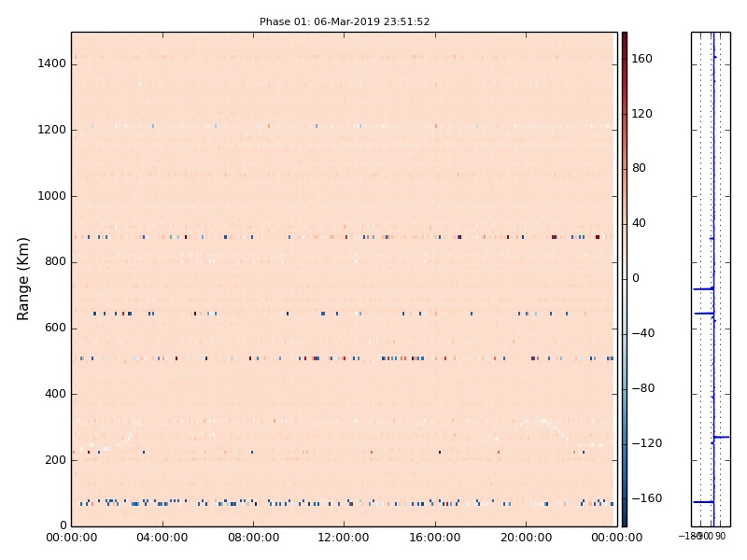Click the 1400 range tick label
This screenshot has width=747, height=560.
pyautogui.click(x=52, y=63)
